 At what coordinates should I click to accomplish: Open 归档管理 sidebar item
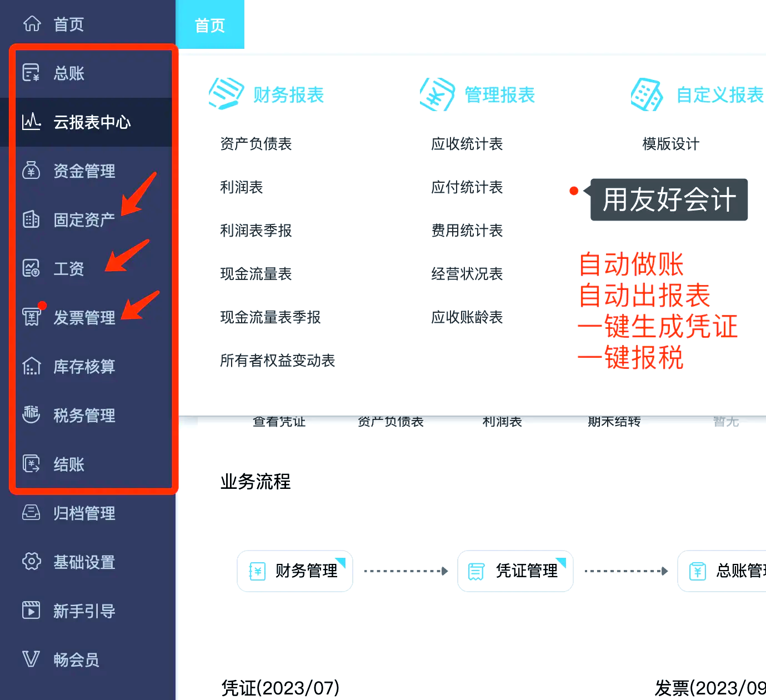(88, 513)
